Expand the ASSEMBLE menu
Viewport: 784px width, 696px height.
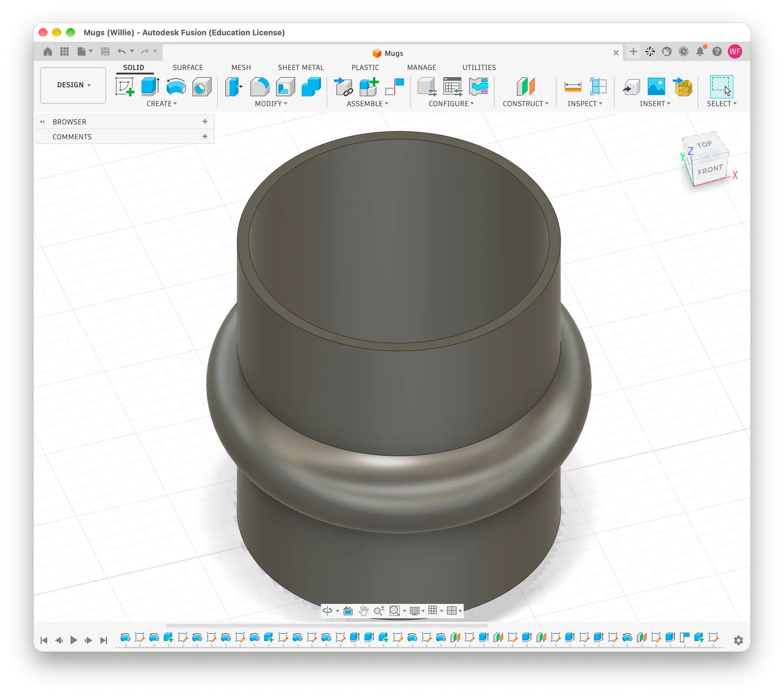click(367, 104)
